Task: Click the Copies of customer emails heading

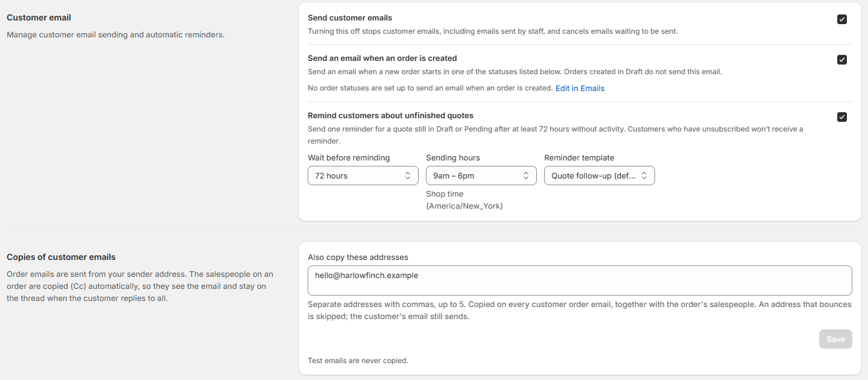Action: pos(61,257)
